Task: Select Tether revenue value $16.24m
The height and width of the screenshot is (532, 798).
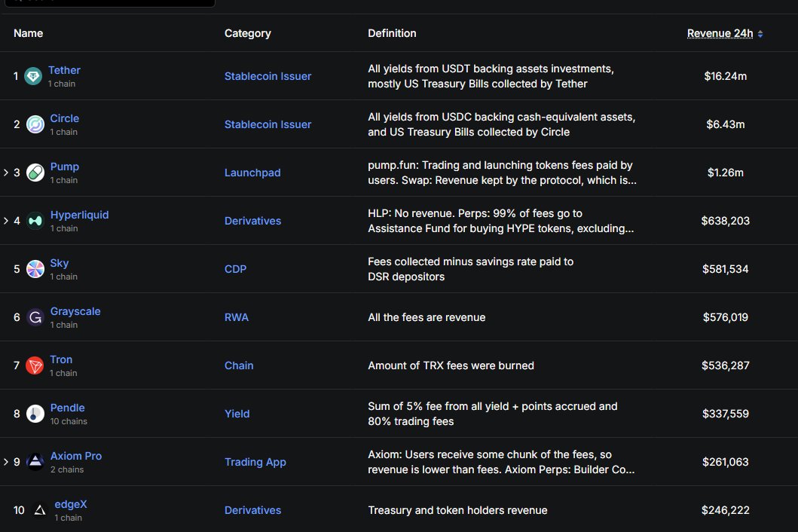Action: click(x=725, y=76)
